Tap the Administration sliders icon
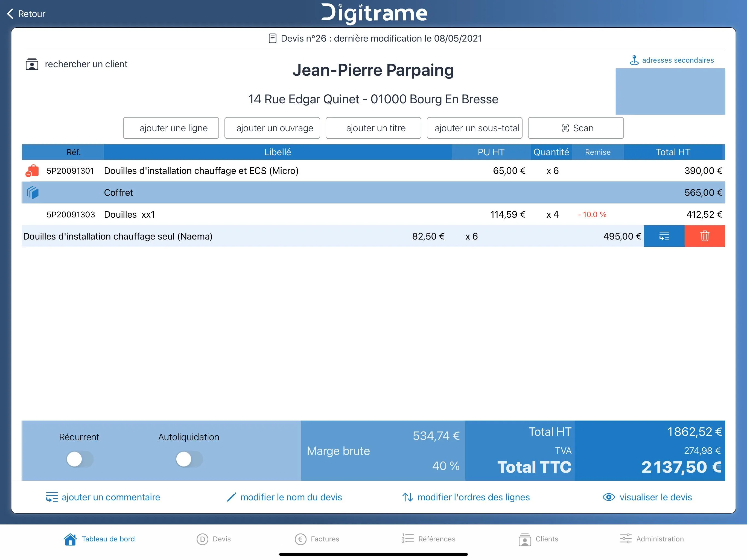747x560 pixels. 626,538
